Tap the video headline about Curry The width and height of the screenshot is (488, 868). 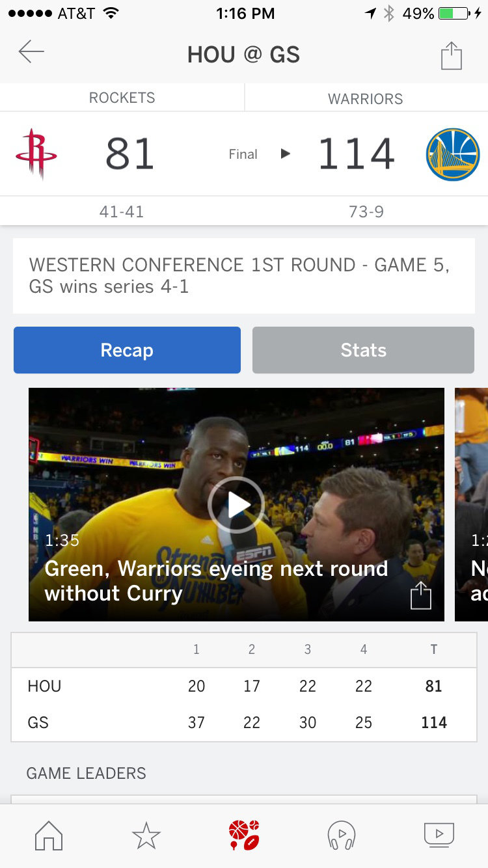(x=216, y=581)
